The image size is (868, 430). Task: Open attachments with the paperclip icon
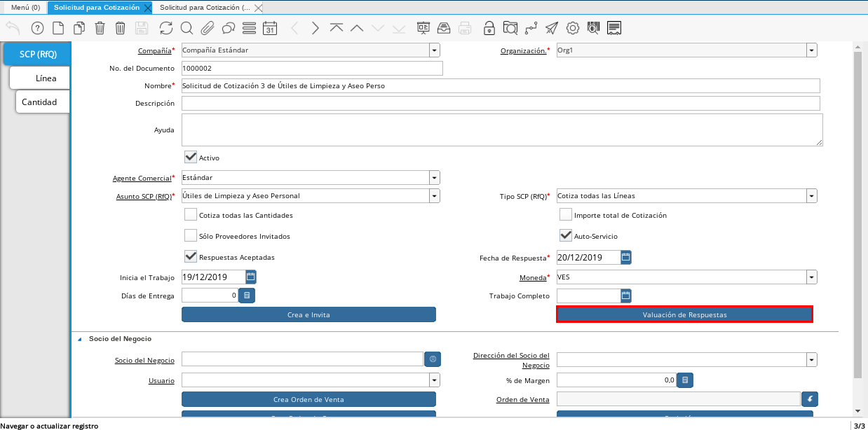tap(207, 28)
